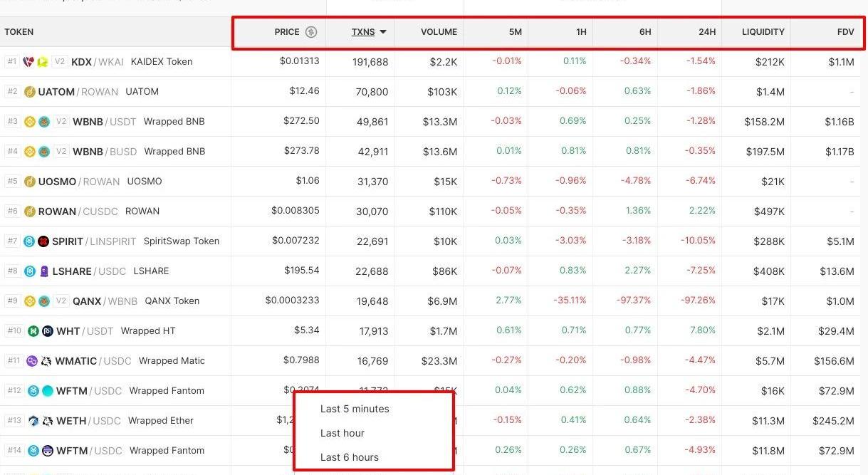Click the V2 badge on WBNB/USDT row
This screenshot has height=475, width=868.
click(62, 122)
